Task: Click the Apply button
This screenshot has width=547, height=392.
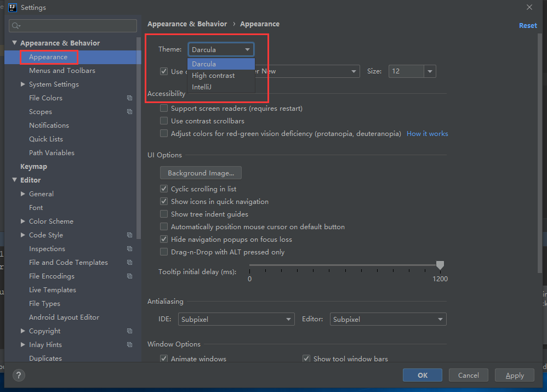Action: (515, 375)
